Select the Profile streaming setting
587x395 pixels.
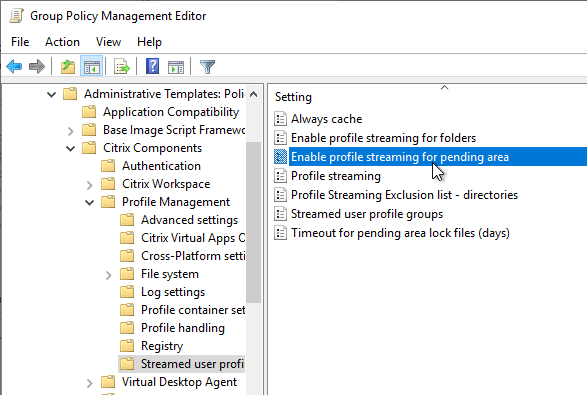[x=336, y=176]
